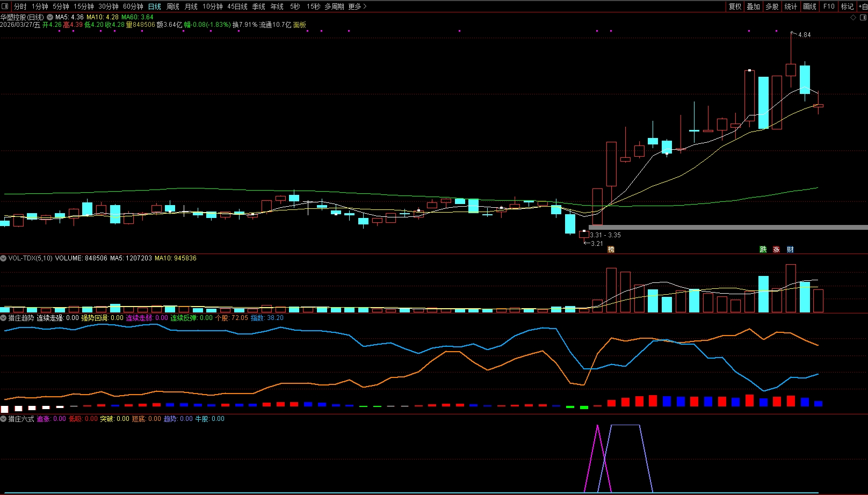Screen dimensions: 868x495
Task: Open the 多周期 multi-period view
Action: 334,6
